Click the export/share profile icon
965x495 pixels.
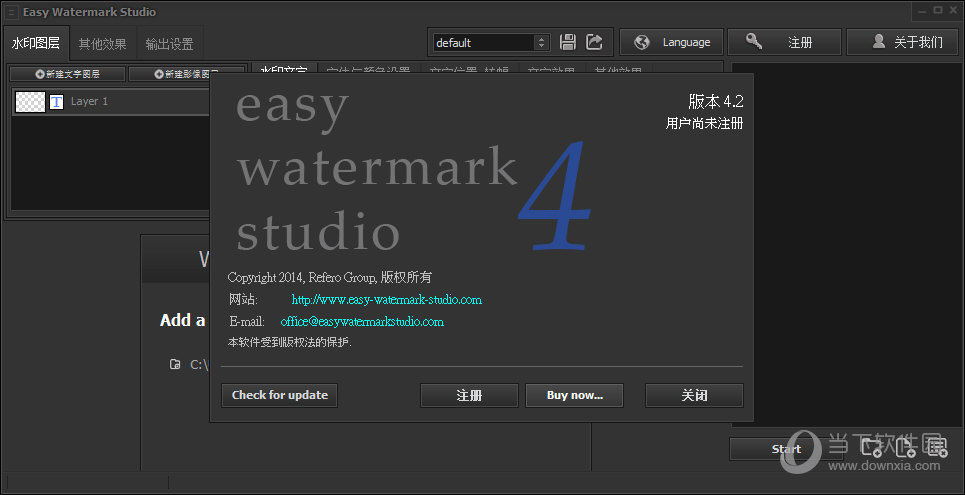point(594,42)
